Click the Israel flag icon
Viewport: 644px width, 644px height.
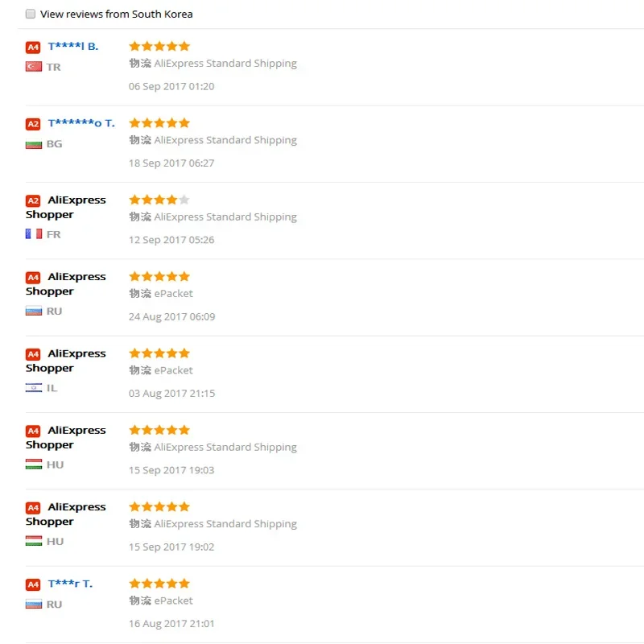33,388
